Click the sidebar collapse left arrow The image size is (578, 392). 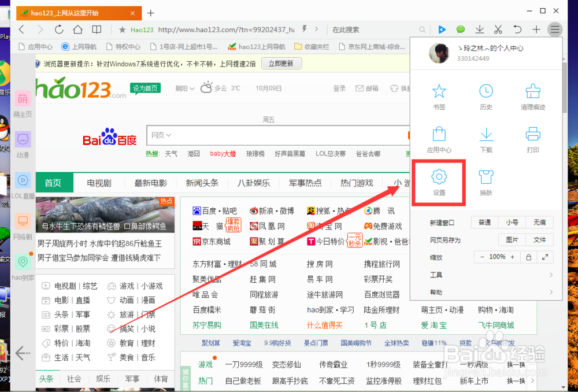(23, 353)
